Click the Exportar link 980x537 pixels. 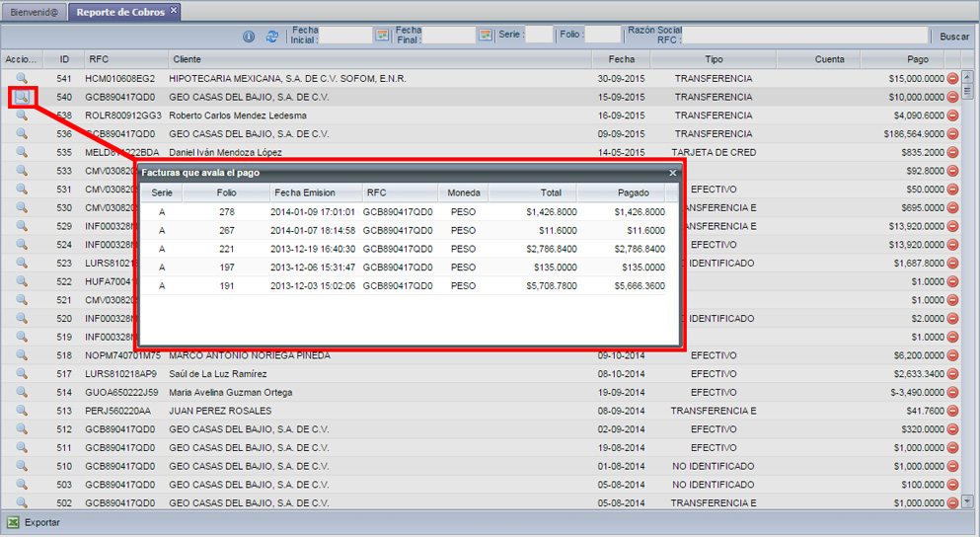tap(42, 522)
